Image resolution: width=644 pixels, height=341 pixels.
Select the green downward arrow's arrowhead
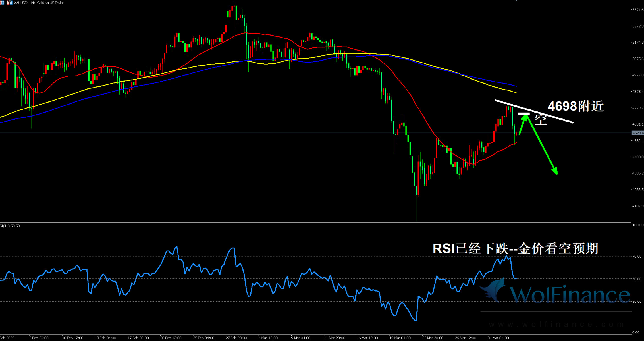click(x=555, y=171)
